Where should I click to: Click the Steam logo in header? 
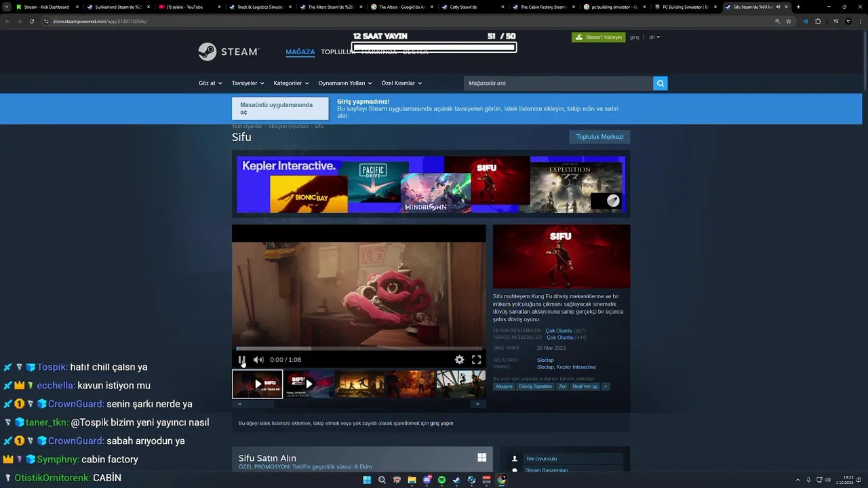click(229, 52)
